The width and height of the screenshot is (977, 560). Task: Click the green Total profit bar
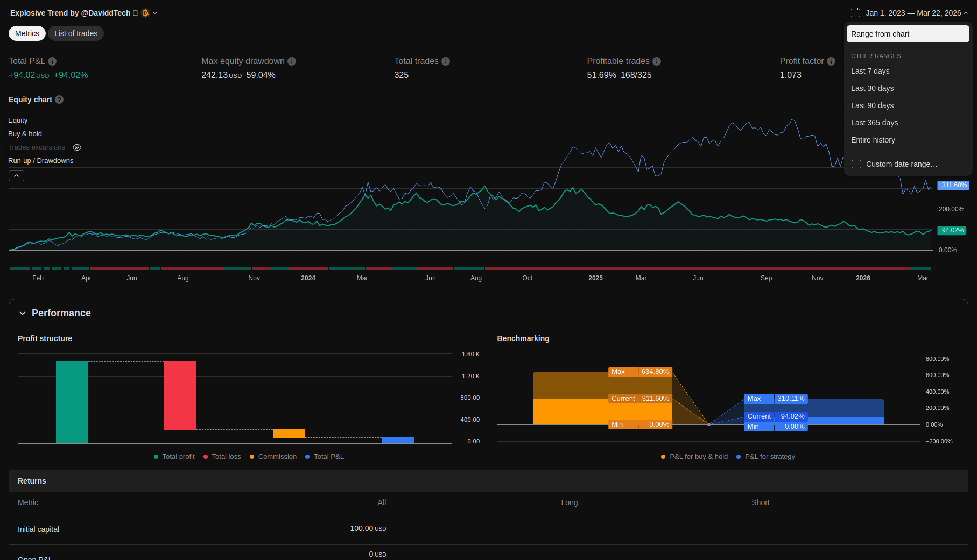pos(72,402)
